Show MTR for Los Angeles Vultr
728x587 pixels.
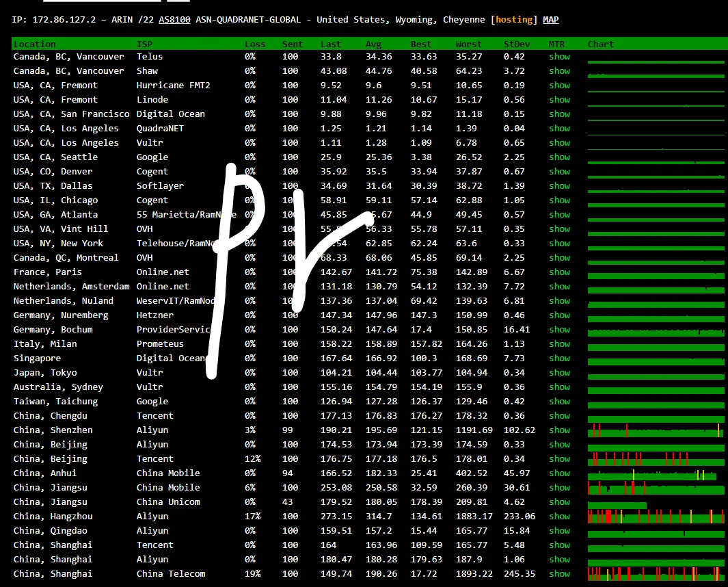click(x=559, y=143)
